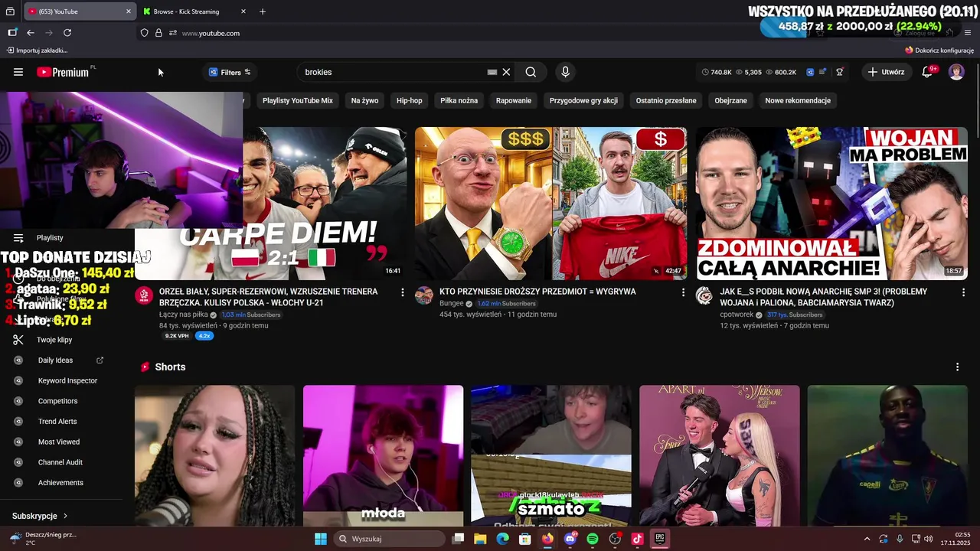Open TikTok app from the Windows taskbar
The width and height of the screenshot is (980, 551).
(x=637, y=539)
